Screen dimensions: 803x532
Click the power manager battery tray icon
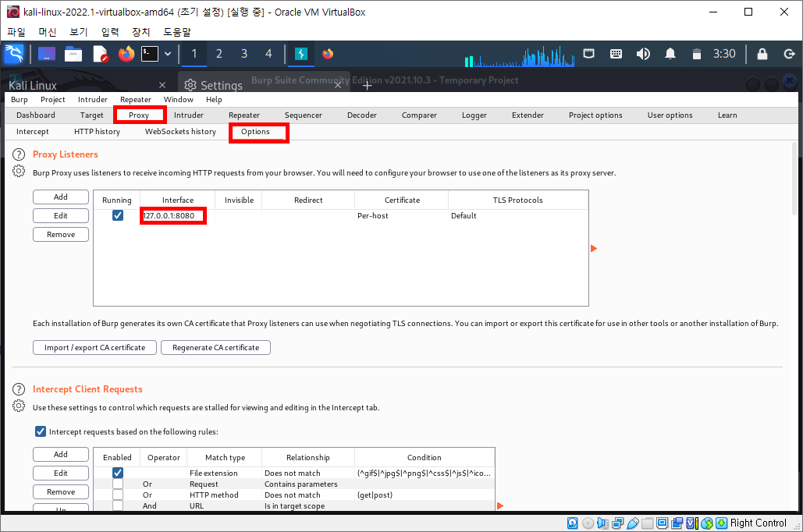coord(696,54)
